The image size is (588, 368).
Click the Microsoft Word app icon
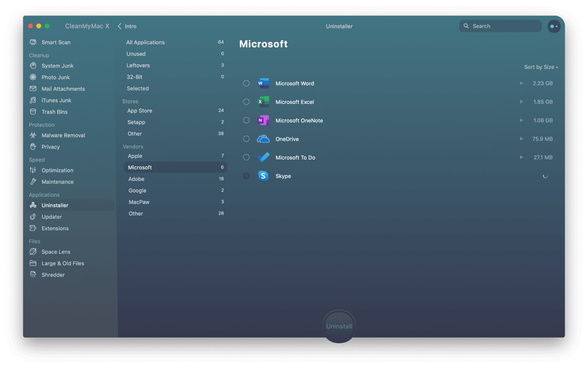[x=263, y=84]
